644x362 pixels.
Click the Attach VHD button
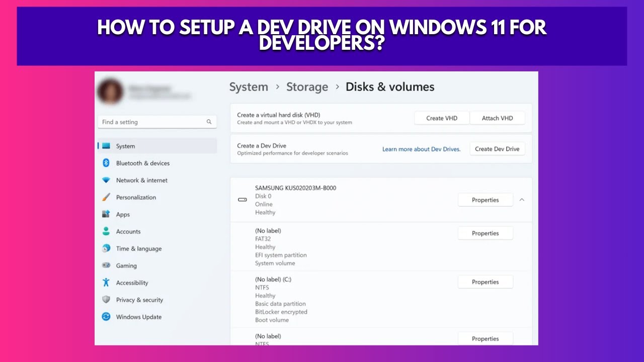pyautogui.click(x=498, y=118)
